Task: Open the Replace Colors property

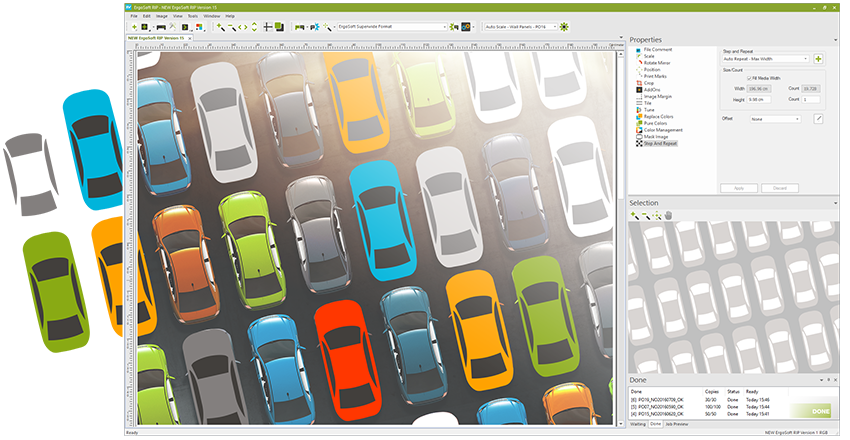Action: click(x=660, y=117)
